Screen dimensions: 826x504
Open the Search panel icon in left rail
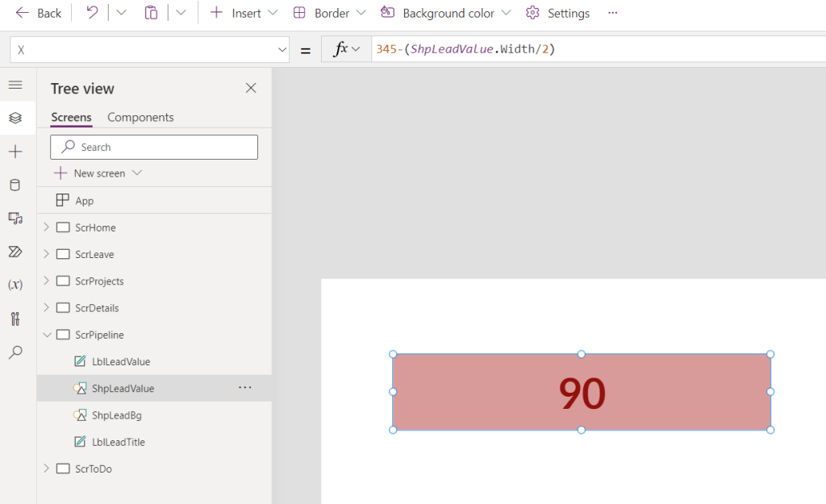(15, 352)
